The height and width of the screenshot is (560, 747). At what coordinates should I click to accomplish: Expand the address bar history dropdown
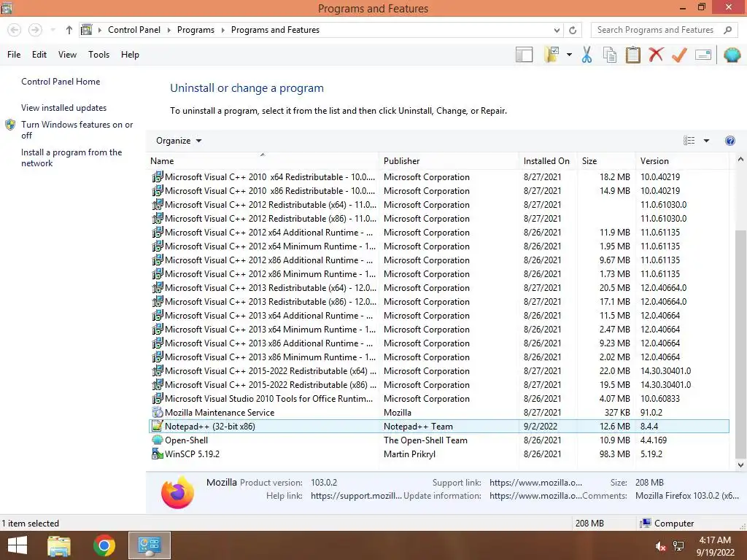tap(557, 30)
